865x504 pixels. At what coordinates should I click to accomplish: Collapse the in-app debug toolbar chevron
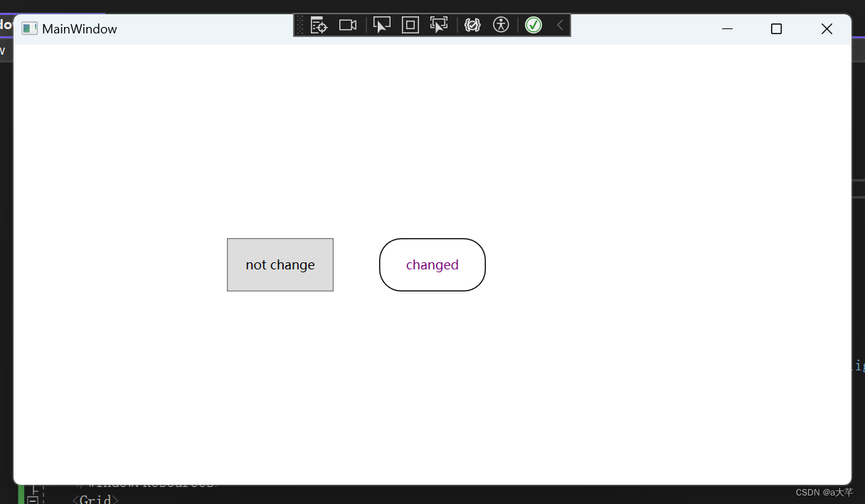pos(559,24)
